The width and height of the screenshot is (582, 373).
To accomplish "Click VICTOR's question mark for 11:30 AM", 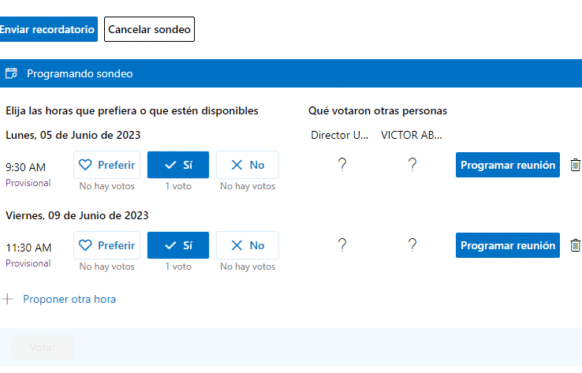I will point(412,245).
